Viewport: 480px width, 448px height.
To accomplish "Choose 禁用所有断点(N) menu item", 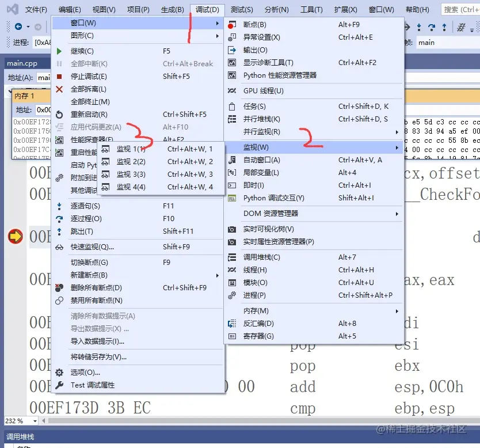I will pos(137,301).
